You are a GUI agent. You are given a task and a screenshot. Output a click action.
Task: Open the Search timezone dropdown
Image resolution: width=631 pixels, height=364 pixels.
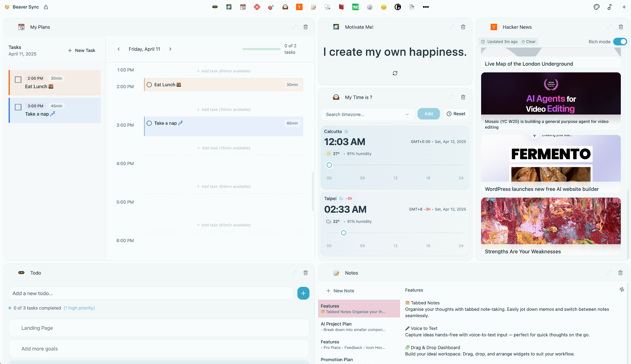(367, 114)
